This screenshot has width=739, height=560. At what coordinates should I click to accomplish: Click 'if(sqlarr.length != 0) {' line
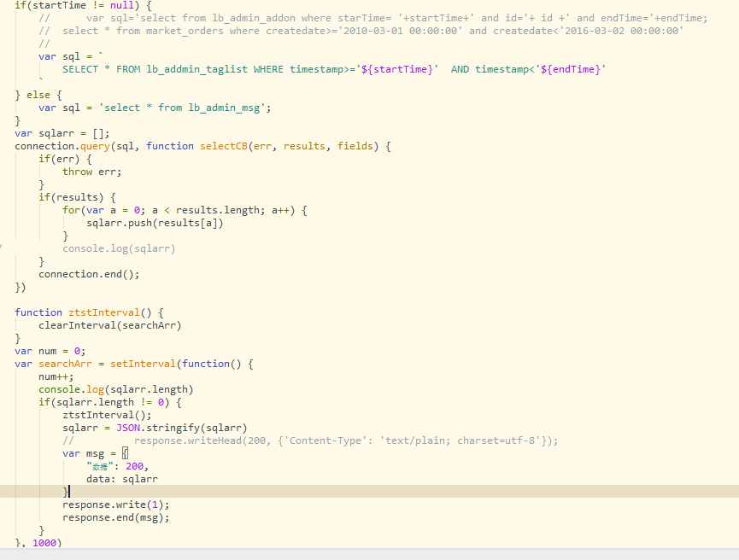click(110, 402)
